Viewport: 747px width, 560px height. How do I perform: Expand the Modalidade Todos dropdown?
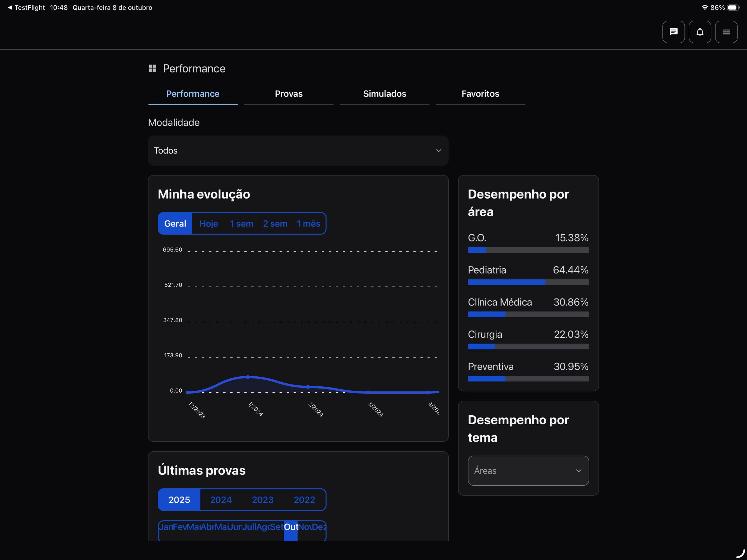(298, 151)
